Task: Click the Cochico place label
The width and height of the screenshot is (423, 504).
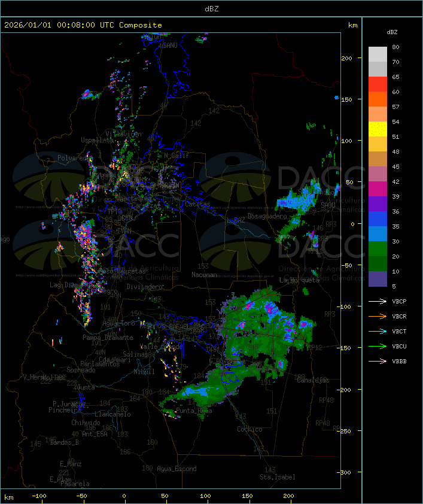Action: pos(249,429)
